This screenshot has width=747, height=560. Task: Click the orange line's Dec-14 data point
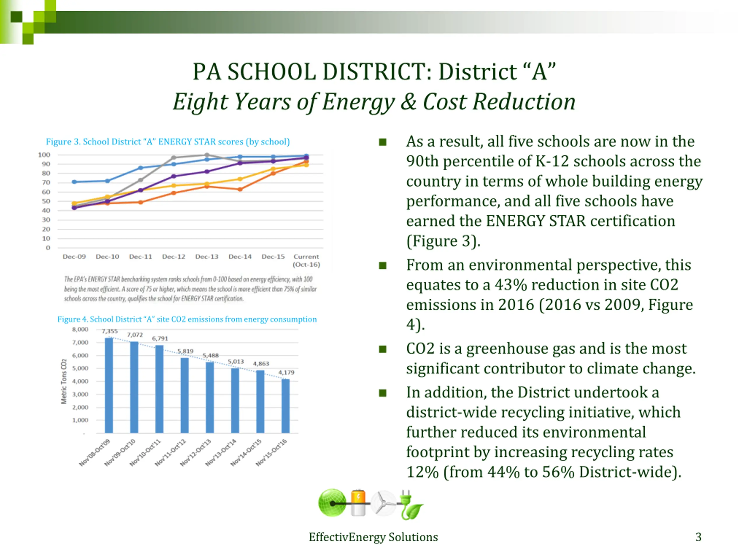pos(240,189)
